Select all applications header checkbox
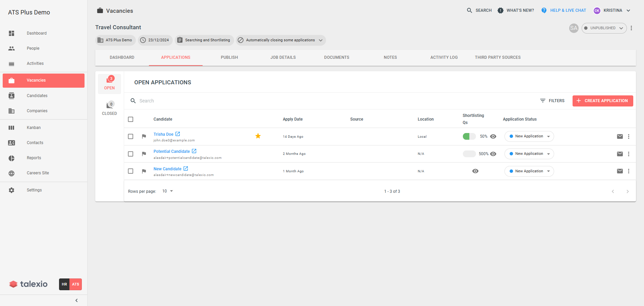The image size is (644, 306). [x=130, y=119]
